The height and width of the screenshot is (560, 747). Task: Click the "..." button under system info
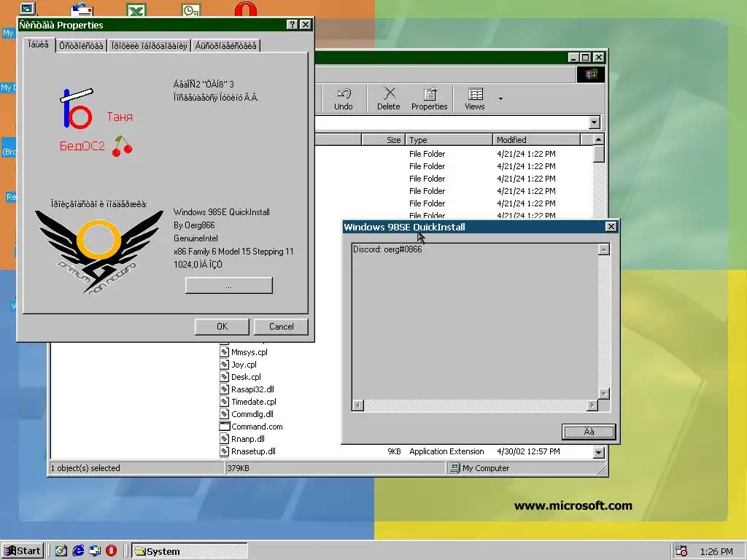coord(228,286)
